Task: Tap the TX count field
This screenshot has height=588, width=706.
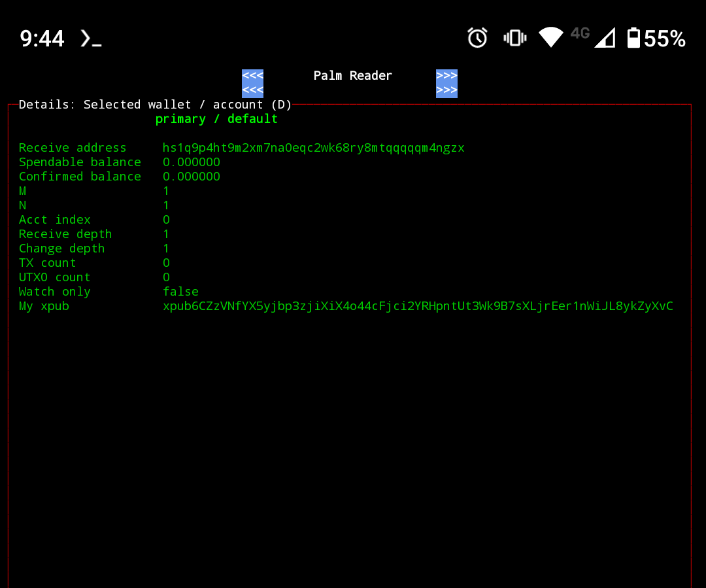Action: tap(47, 262)
